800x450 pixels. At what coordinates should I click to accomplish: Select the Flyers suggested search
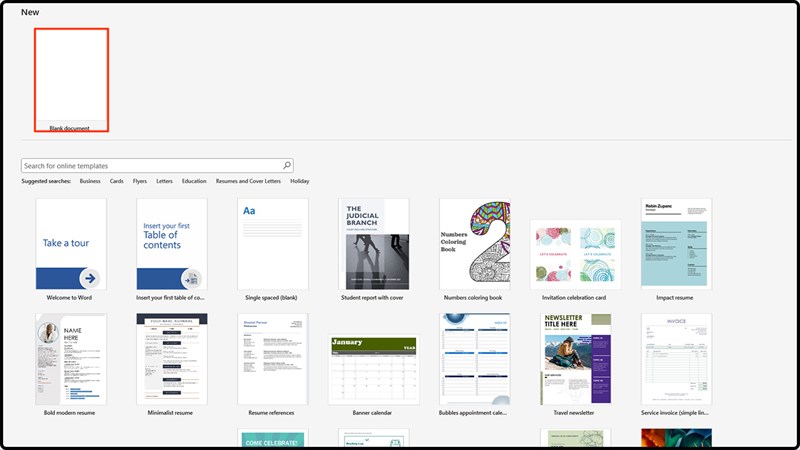pyautogui.click(x=139, y=181)
